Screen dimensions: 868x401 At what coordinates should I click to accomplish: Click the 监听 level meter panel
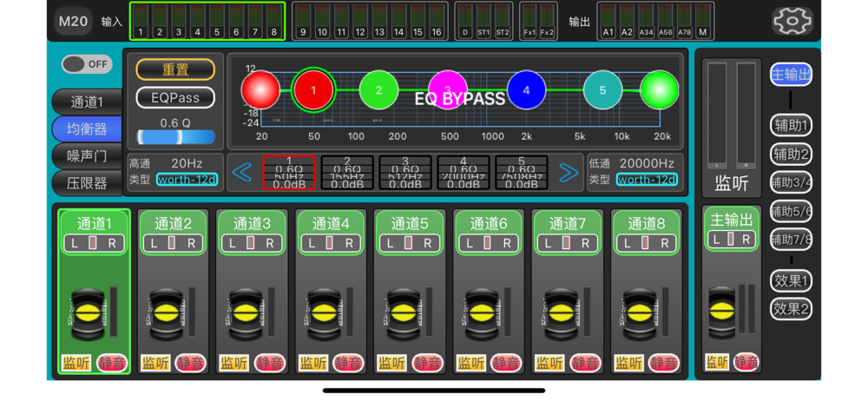pos(731,128)
